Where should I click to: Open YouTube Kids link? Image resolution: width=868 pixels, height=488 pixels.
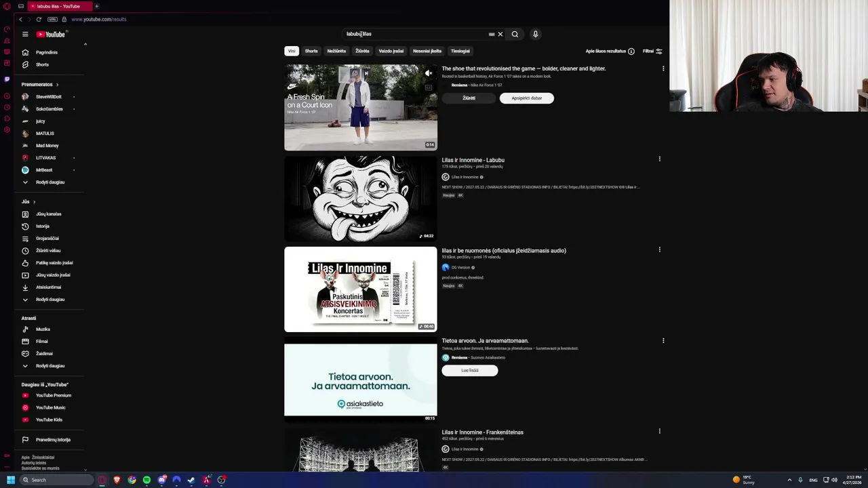tap(49, 420)
